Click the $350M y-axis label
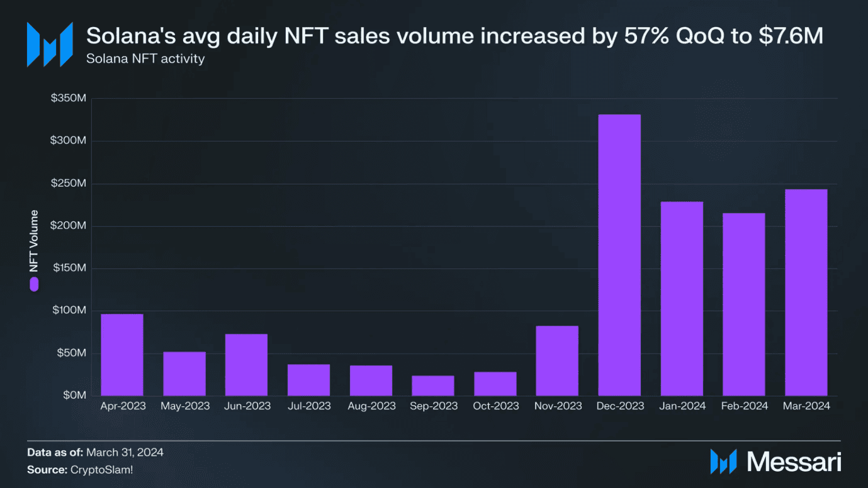Viewport: 868px width, 488px height. [68, 99]
